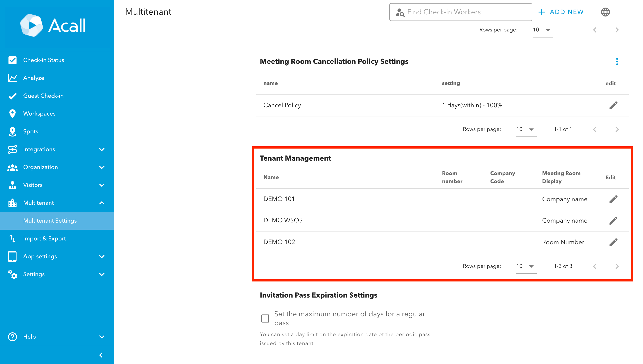Edit the DEMO 102 tenant
Viewport: 643px width, 364px height.
pyautogui.click(x=613, y=242)
